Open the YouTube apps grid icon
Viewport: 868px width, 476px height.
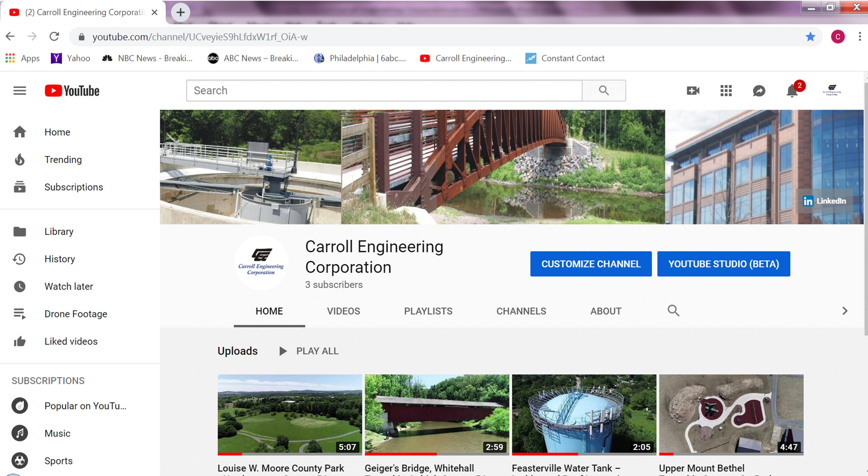click(726, 91)
